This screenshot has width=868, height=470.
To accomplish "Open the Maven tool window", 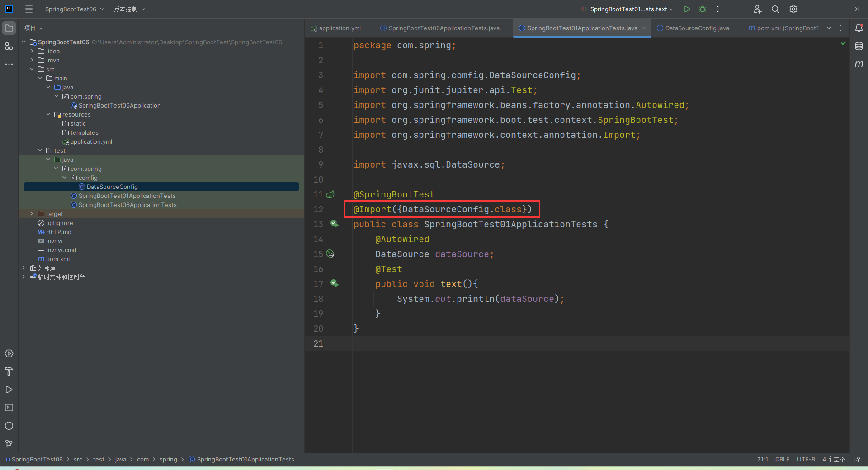I will [859, 64].
